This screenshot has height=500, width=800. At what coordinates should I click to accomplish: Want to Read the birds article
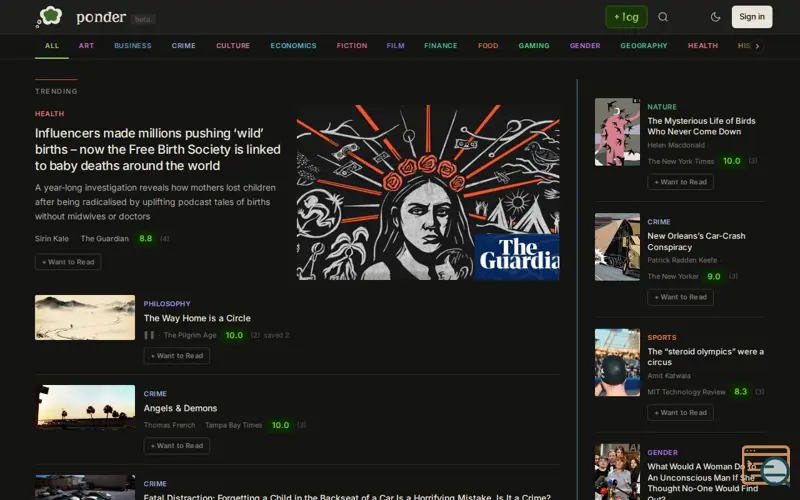pos(680,182)
